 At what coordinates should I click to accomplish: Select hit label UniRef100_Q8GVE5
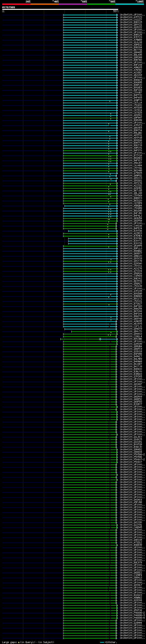pyautogui.click(x=131, y=128)
